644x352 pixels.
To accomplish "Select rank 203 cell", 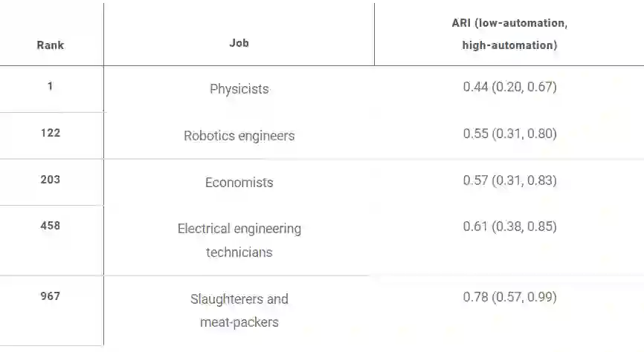I will pyautogui.click(x=51, y=180).
